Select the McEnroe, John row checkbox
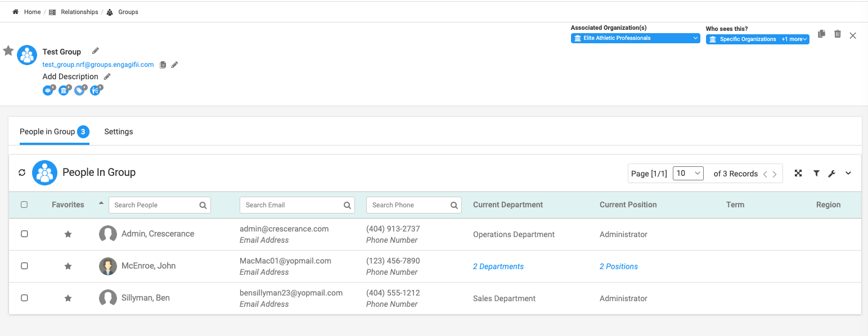The width and height of the screenshot is (868, 336). tap(24, 266)
